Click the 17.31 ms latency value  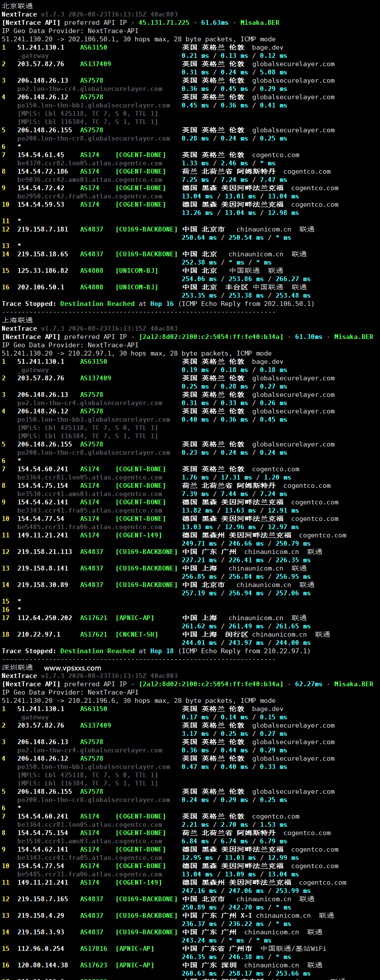tap(237, 477)
